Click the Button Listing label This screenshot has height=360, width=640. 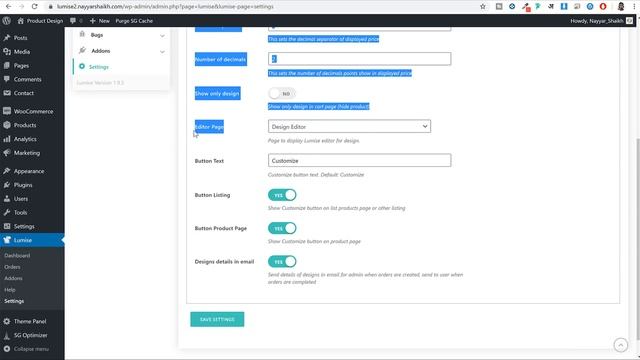tap(212, 195)
